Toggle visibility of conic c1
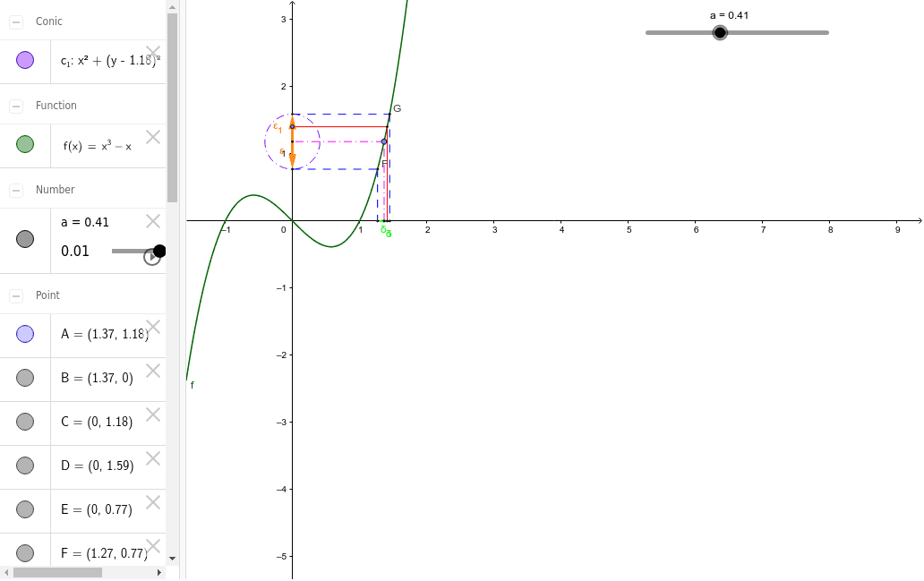Screen dimensions: 924x581 tap(25, 60)
